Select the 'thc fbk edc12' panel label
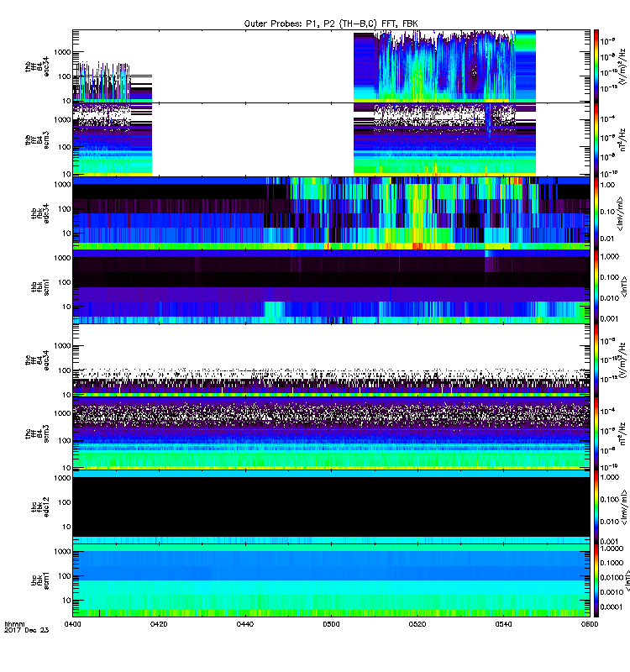 [x=40, y=507]
